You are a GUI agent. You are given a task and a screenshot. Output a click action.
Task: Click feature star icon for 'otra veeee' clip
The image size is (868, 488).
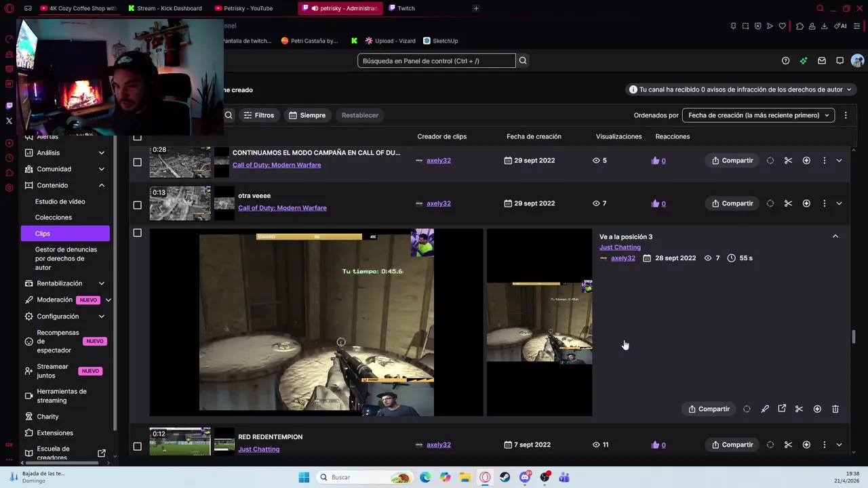[x=806, y=203]
